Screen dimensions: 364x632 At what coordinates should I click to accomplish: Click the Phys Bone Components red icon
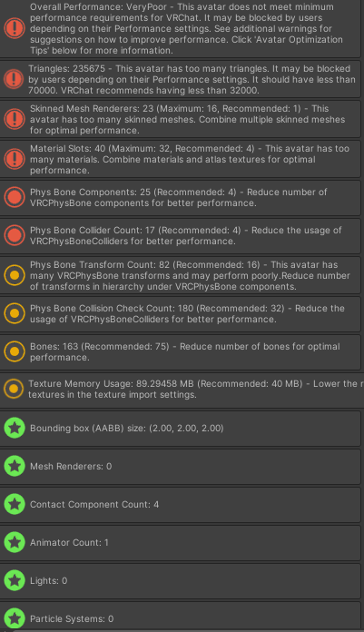point(15,198)
